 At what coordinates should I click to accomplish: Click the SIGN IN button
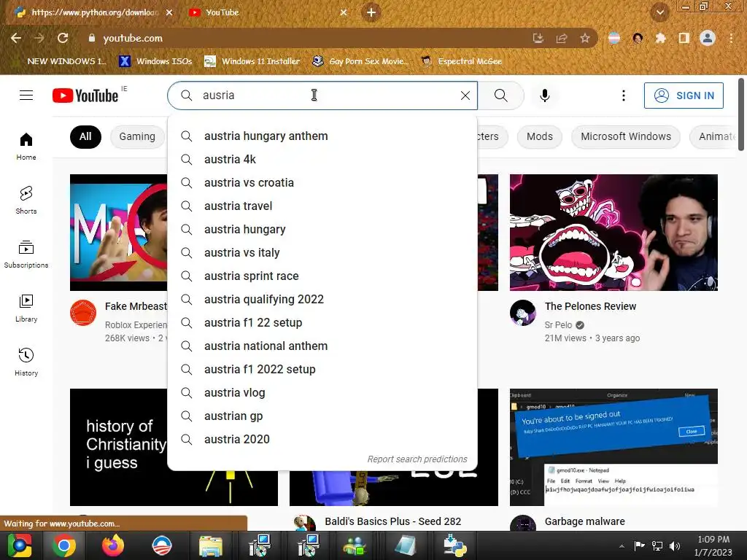684,96
